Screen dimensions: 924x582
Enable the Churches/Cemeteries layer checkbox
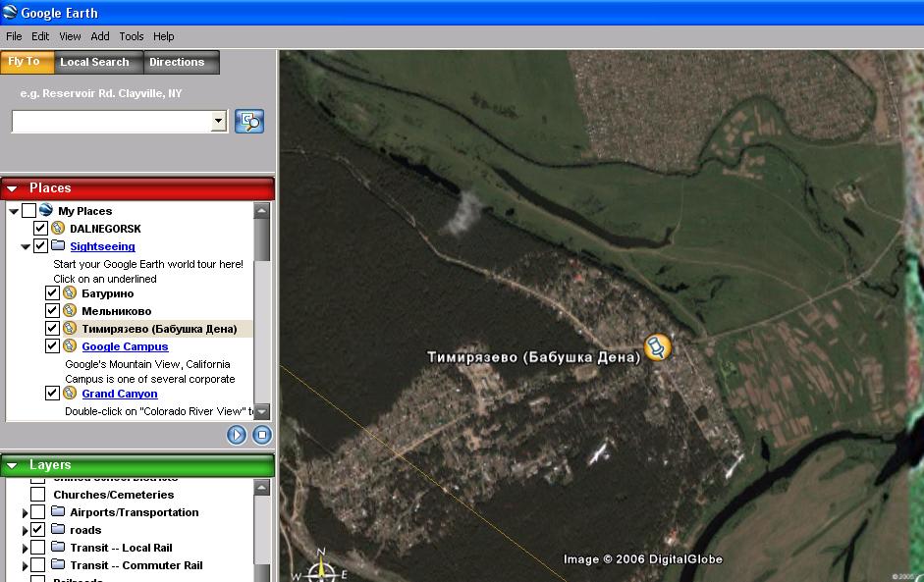click(x=37, y=495)
